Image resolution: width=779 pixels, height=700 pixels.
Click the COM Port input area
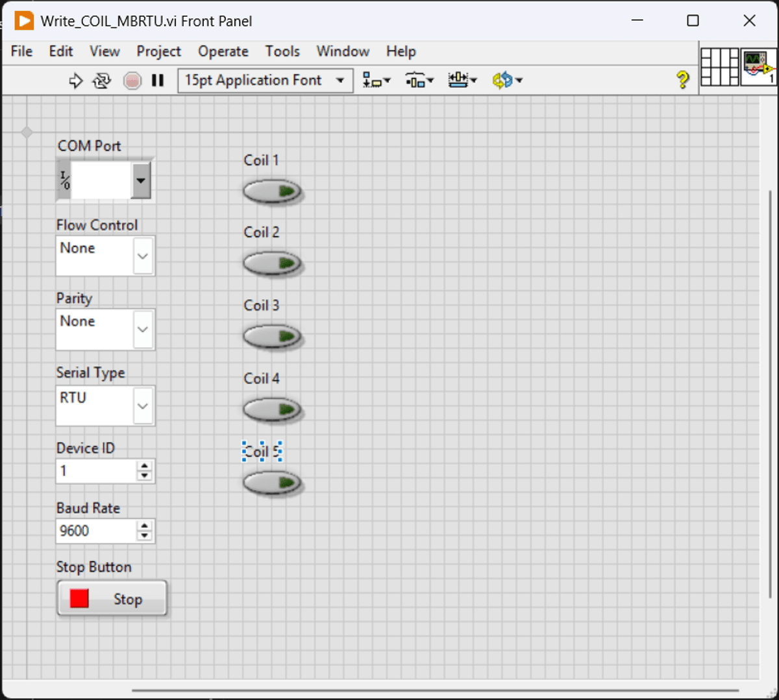pyautogui.click(x=101, y=180)
